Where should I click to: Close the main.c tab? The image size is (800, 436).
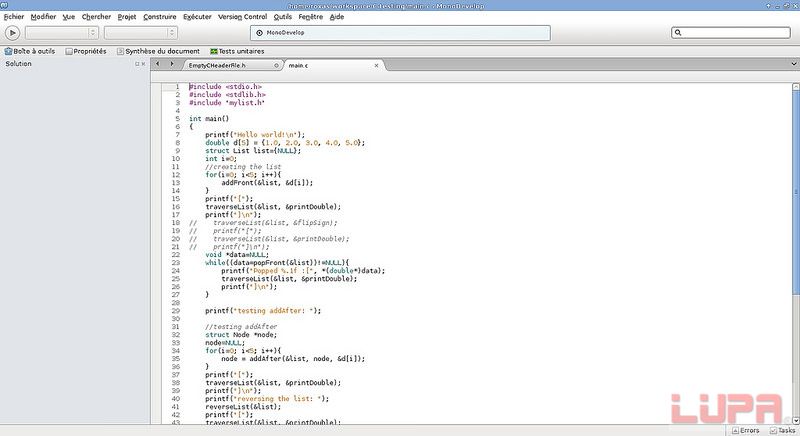(377, 65)
